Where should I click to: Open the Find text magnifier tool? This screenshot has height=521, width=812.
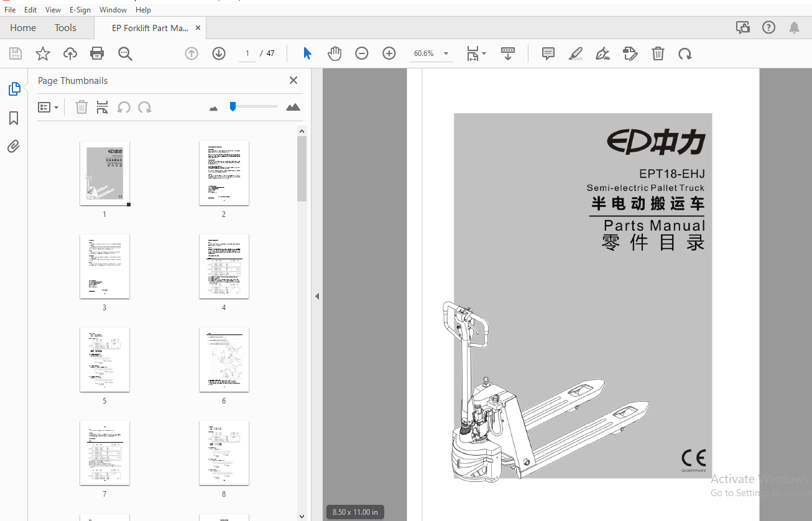(x=125, y=53)
